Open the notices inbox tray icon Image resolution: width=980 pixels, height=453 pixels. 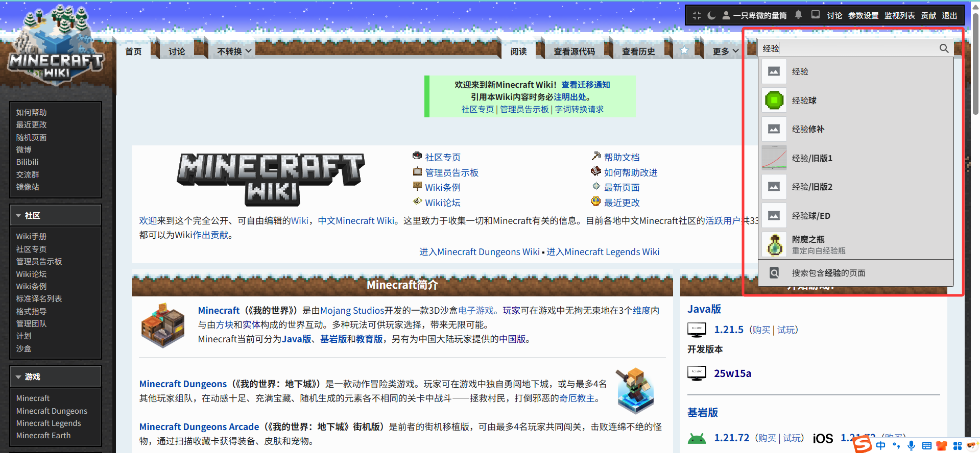[816, 15]
